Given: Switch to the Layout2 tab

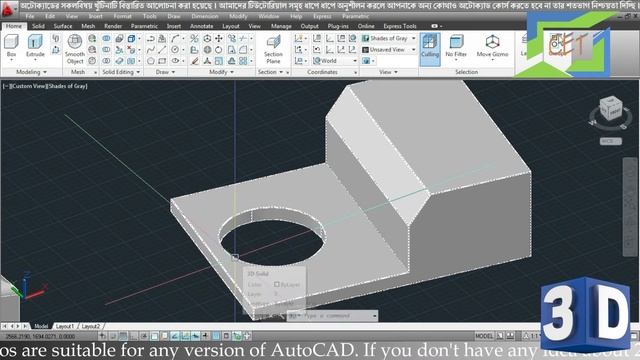Looking at the screenshot, I should coord(91,326).
